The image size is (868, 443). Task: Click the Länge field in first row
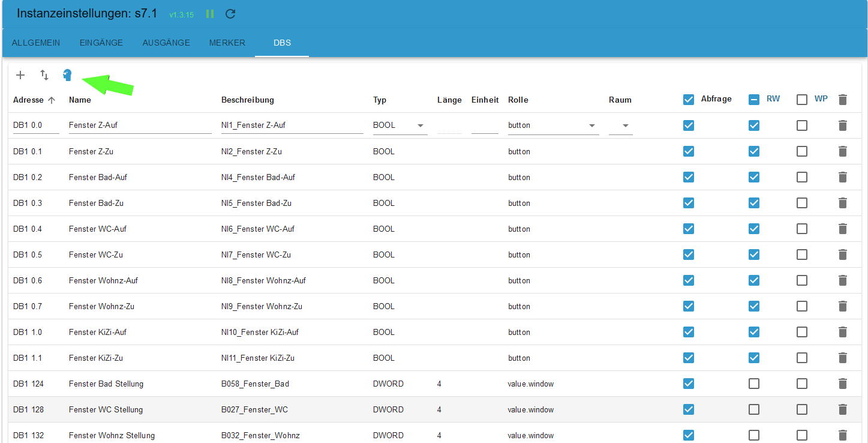449,125
